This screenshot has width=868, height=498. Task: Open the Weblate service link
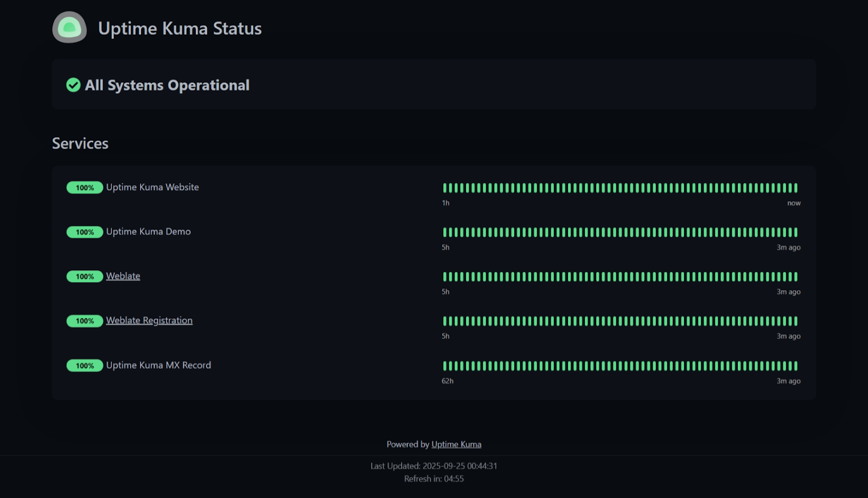pyautogui.click(x=123, y=276)
